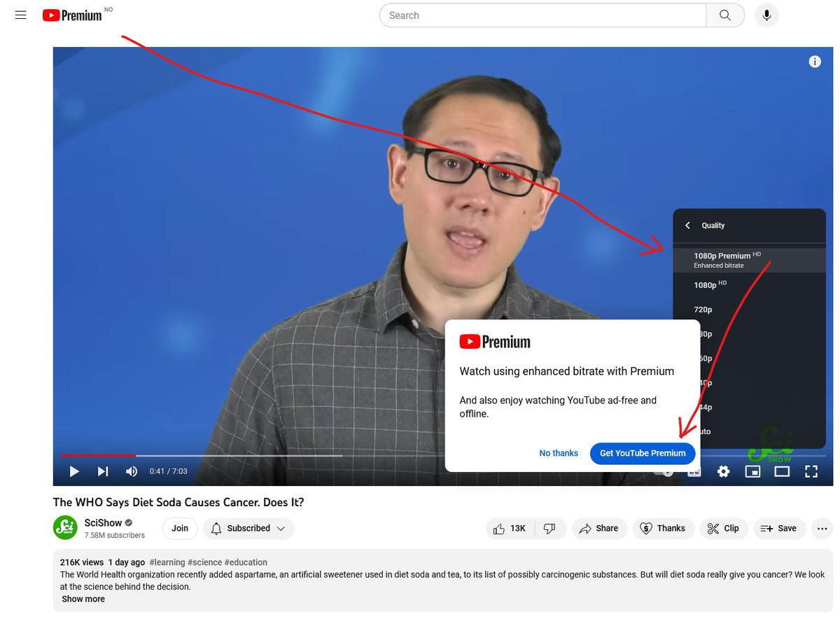This screenshot has width=840, height=619.
Task: Click the 216K views text
Action: pyautogui.click(x=82, y=562)
